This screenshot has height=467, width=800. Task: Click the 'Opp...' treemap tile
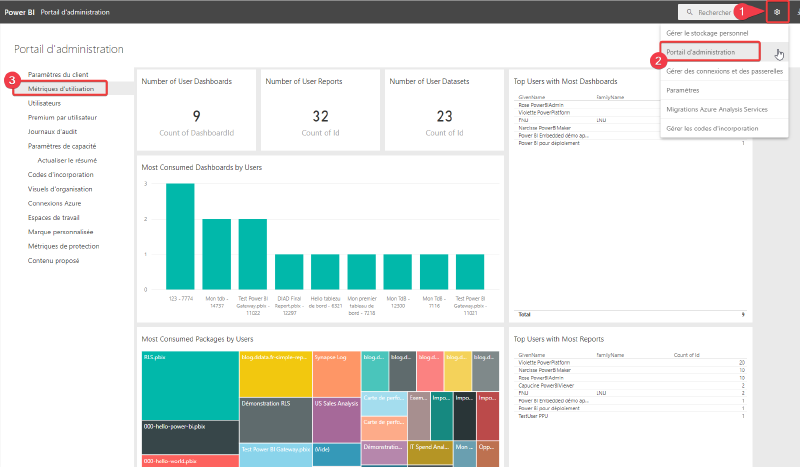pos(487,454)
